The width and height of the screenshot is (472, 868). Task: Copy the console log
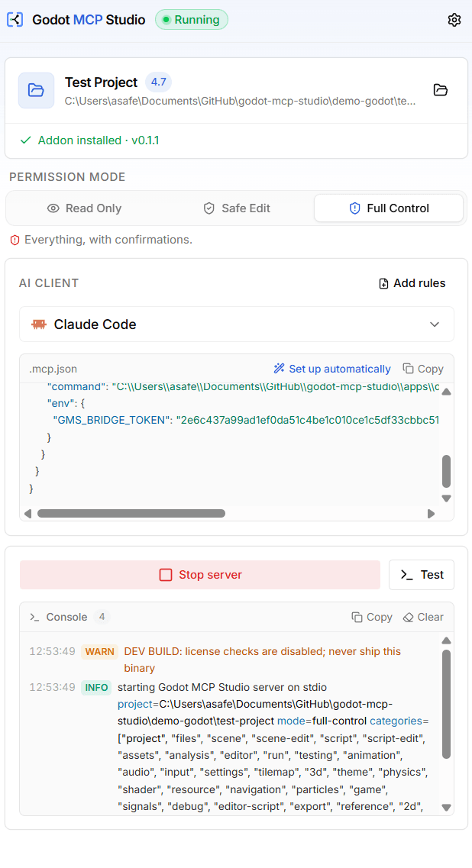[x=372, y=618]
